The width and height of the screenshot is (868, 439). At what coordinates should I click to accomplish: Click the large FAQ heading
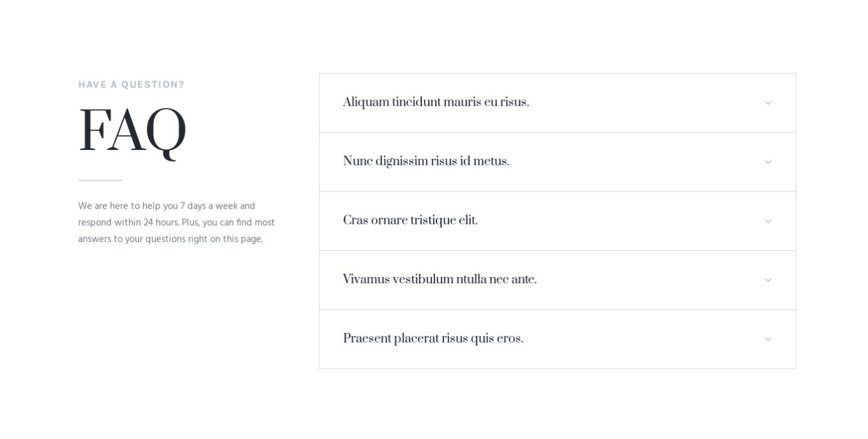pyautogui.click(x=132, y=131)
